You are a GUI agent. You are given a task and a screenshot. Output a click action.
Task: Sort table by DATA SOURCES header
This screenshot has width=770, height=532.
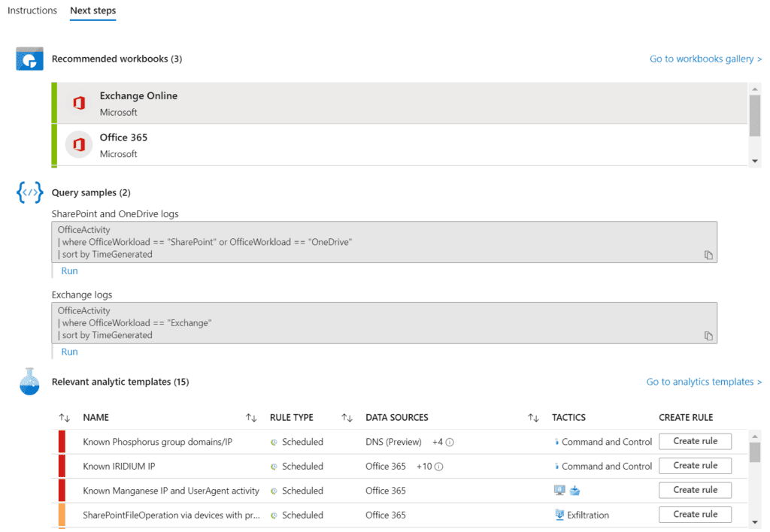click(x=397, y=418)
